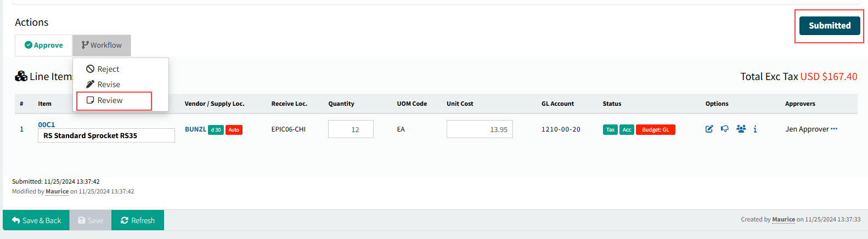Open the 00C1 item link
868x239 pixels.
[x=47, y=124]
